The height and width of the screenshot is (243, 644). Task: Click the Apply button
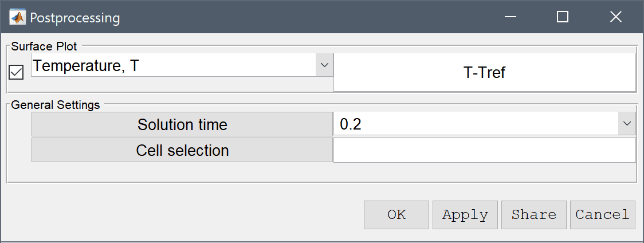pos(465,214)
